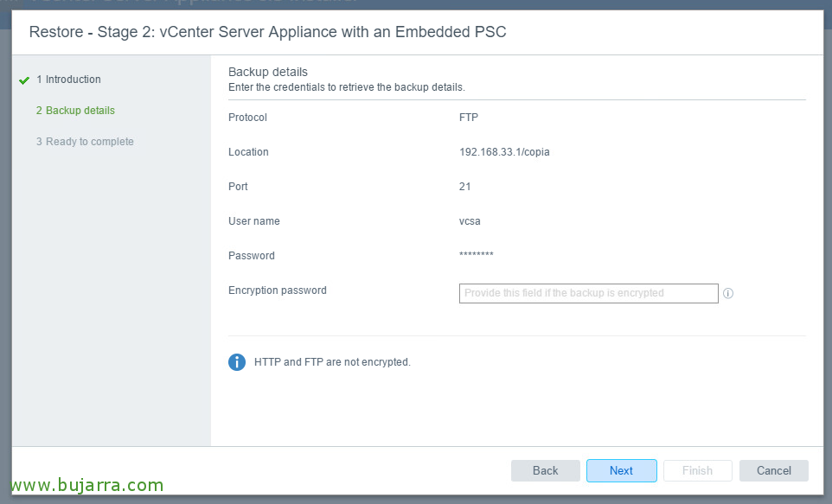Image resolution: width=832 pixels, height=504 pixels.
Task: Click the www.bujarra.com watermark
Action: [88, 485]
